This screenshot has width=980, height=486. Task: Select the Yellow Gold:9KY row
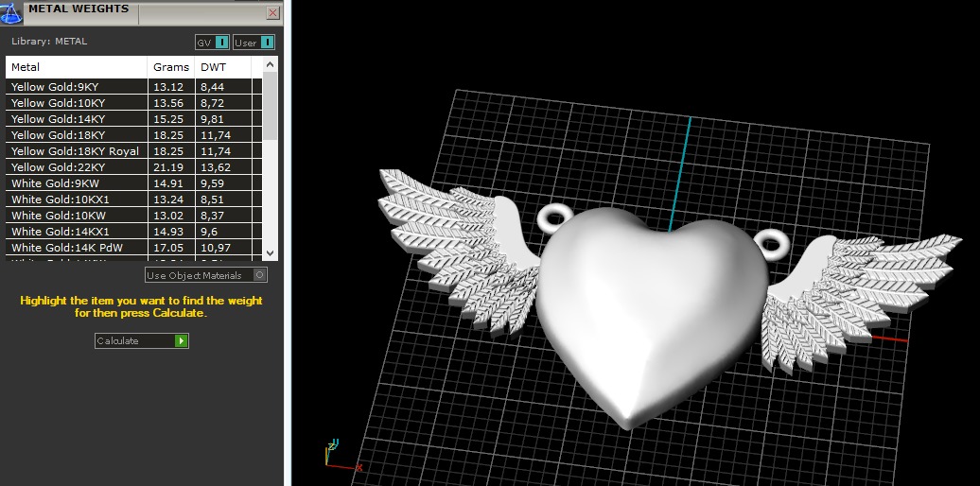pos(134,87)
